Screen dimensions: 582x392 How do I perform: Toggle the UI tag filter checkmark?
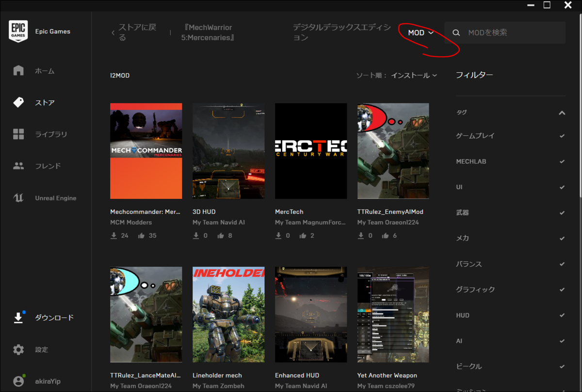pyautogui.click(x=562, y=187)
